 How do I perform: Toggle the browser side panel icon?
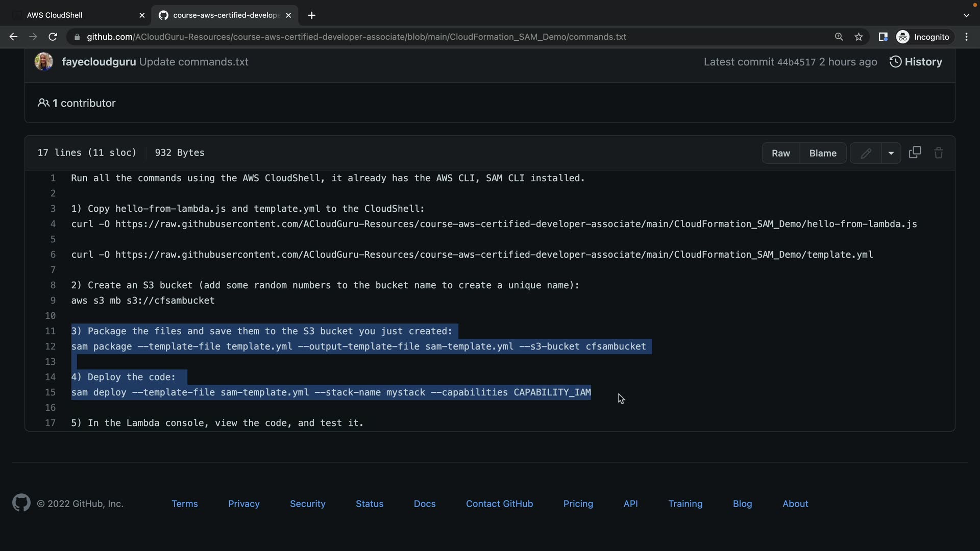(x=883, y=37)
